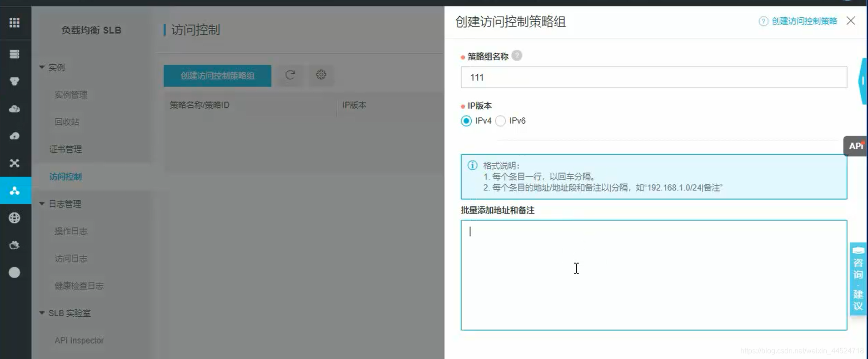Open the 创建访问控制策略 help link
868x359 pixels.
[804, 21]
